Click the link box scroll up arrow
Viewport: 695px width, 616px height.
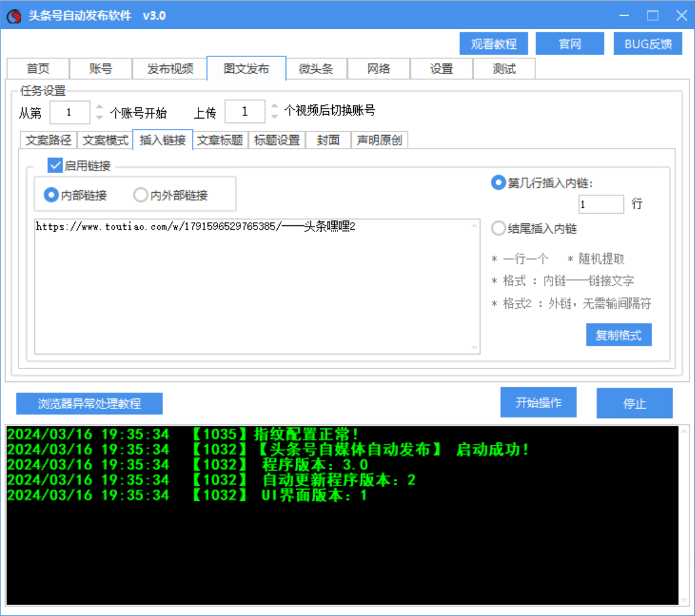click(x=474, y=225)
